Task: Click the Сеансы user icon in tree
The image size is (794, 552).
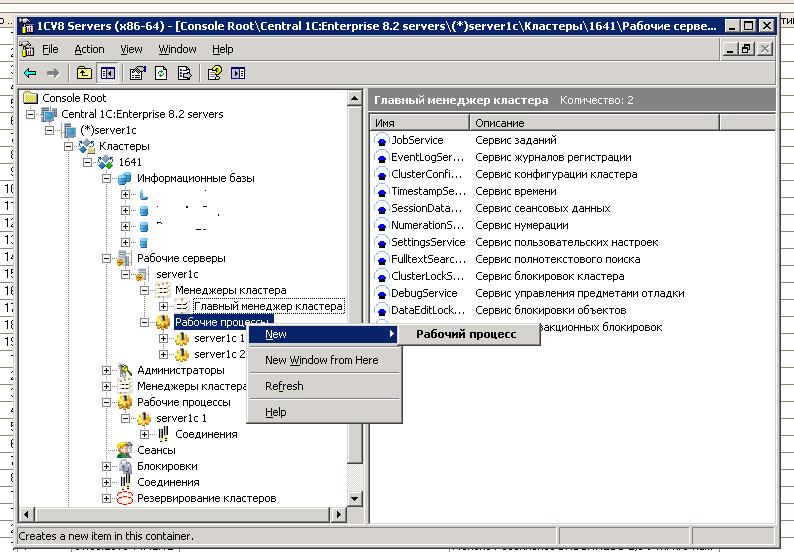Action: [x=125, y=450]
